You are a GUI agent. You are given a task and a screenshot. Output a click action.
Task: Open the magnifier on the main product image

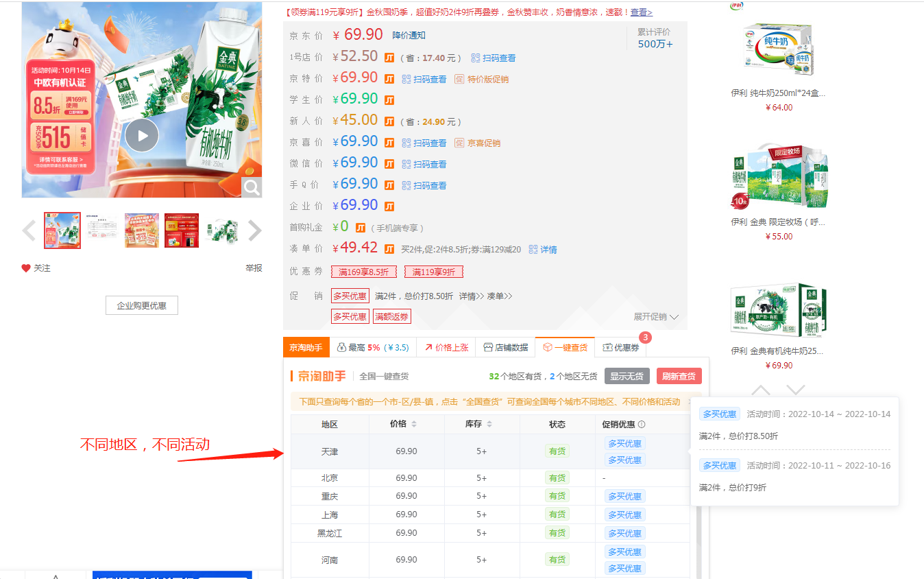point(252,187)
